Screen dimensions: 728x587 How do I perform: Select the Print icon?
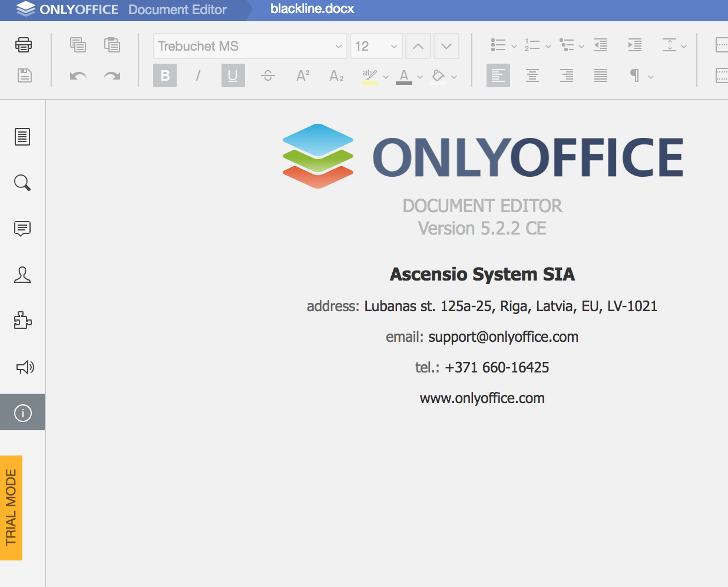tap(24, 45)
